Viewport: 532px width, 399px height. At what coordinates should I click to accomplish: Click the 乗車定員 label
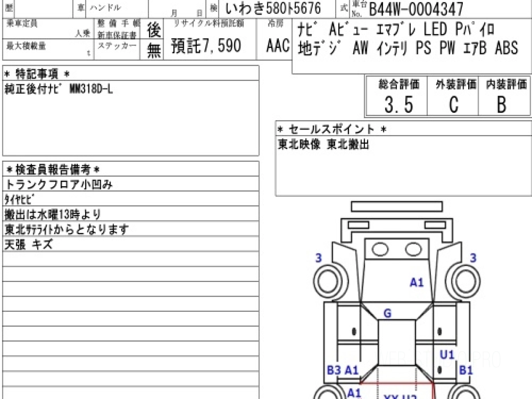[22, 24]
